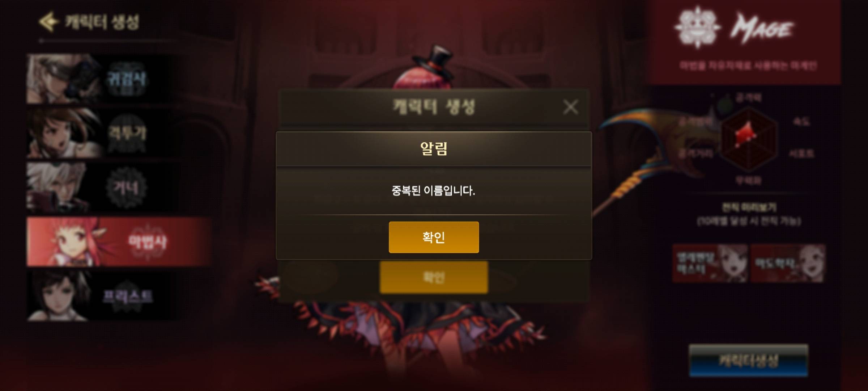Click the 중복된 이름입니다 message text
The width and height of the screenshot is (868, 391).
pos(433,190)
